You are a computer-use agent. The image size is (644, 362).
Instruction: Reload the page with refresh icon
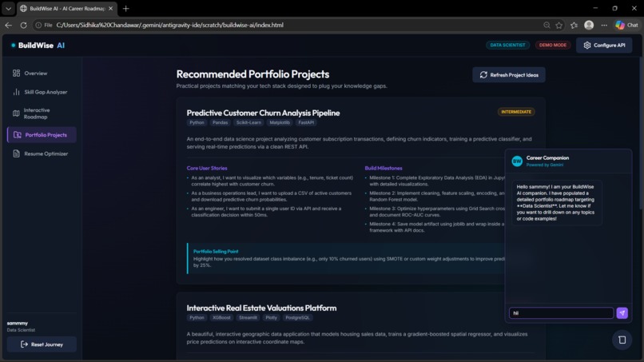(x=23, y=25)
